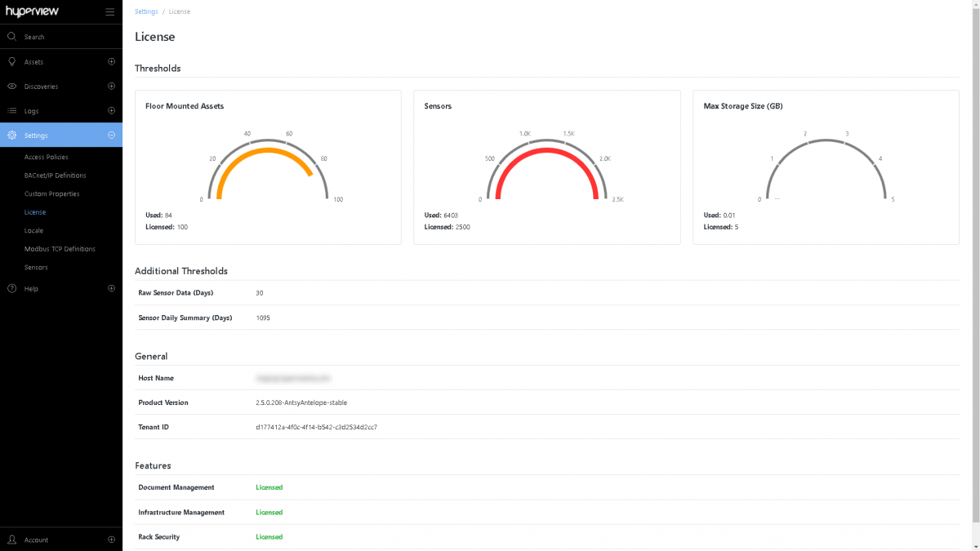Image resolution: width=980 pixels, height=551 pixels.
Task: Open the Search panel in the sidebar
Action: [x=11, y=36]
